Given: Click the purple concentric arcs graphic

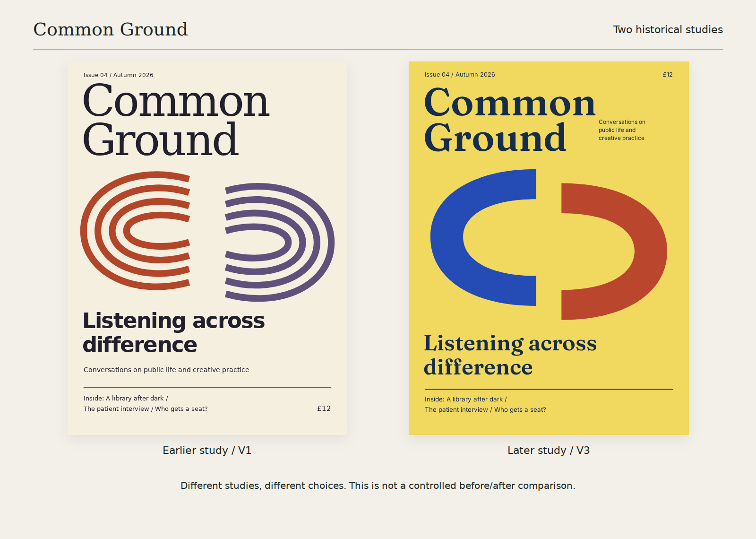Looking at the screenshot, I should [280, 242].
